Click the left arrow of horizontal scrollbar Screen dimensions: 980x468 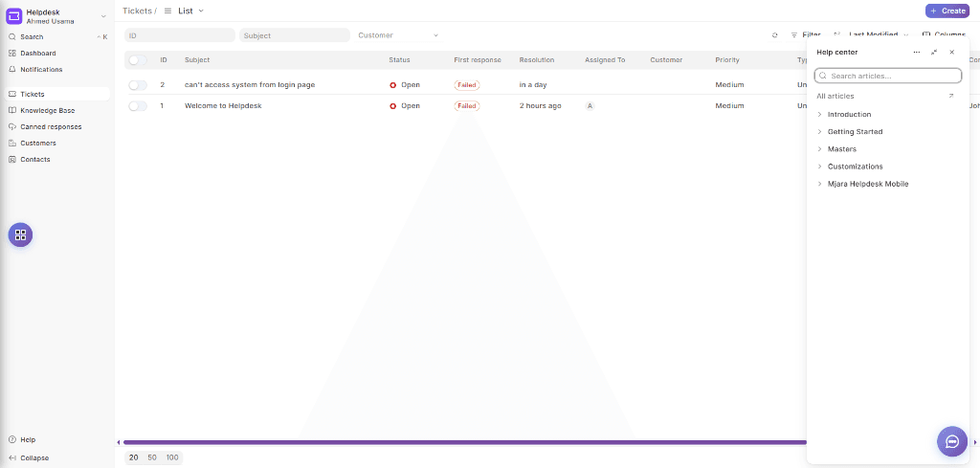(x=118, y=442)
